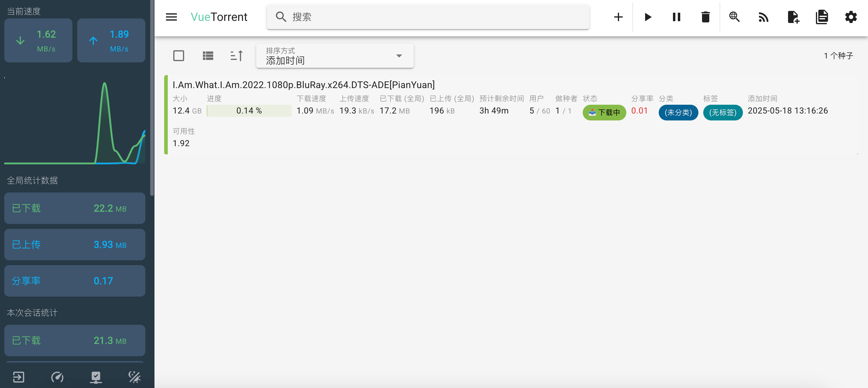Click the 下载中 status chip
Viewport: 868px width, 388px height.
pyautogui.click(x=604, y=112)
